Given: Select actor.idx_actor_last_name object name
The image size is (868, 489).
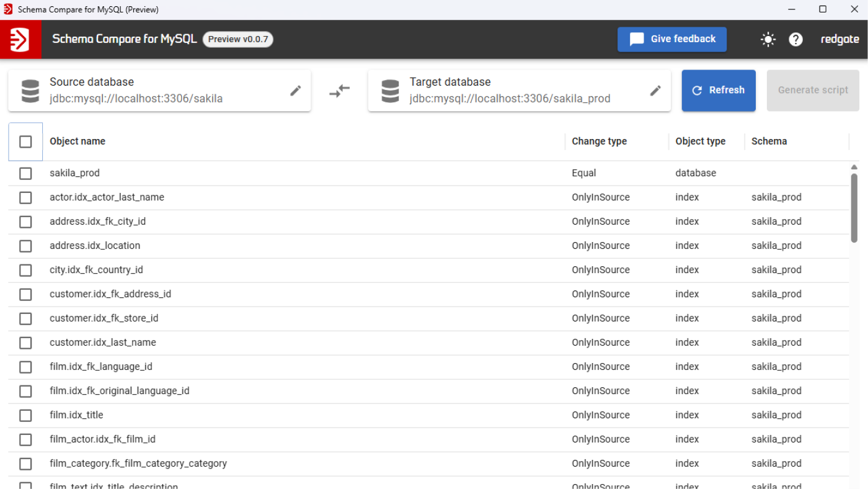Looking at the screenshot, I should [107, 197].
